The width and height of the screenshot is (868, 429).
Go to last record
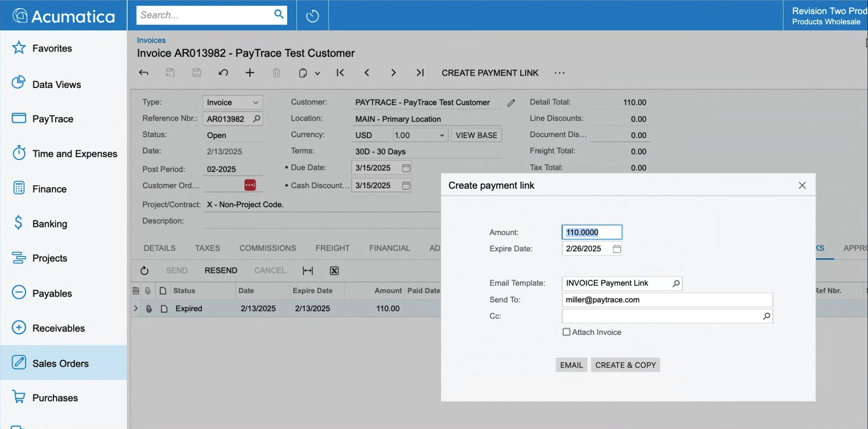click(420, 73)
